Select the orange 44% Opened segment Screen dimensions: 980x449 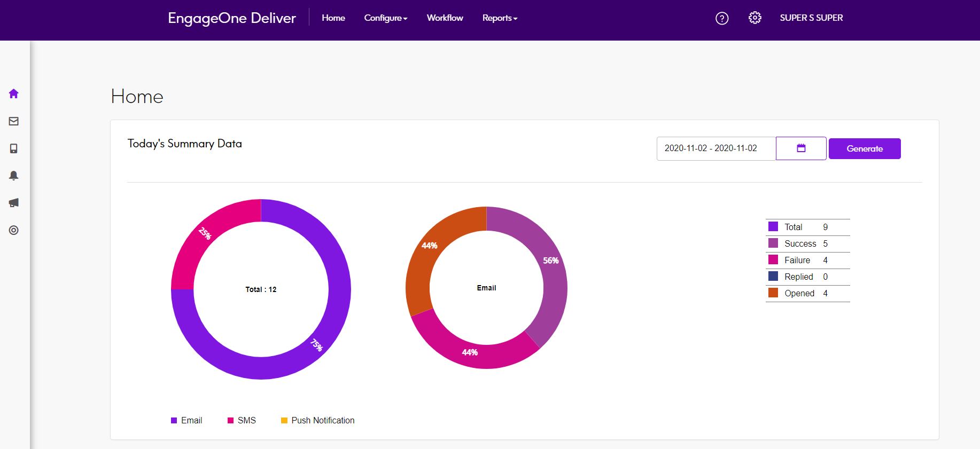430,246
